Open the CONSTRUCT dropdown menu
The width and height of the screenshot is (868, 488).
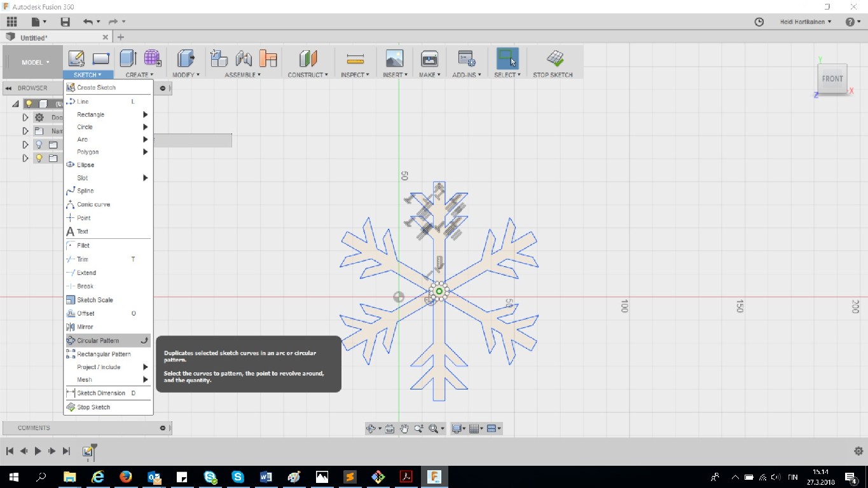pyautogui.click(x=308, y=75)
